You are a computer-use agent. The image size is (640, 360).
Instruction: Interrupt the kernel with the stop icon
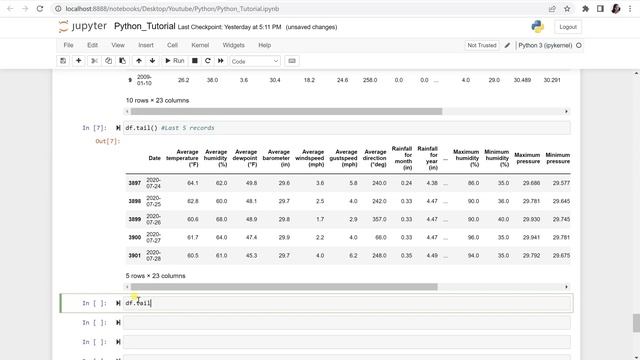pos(195,61)
